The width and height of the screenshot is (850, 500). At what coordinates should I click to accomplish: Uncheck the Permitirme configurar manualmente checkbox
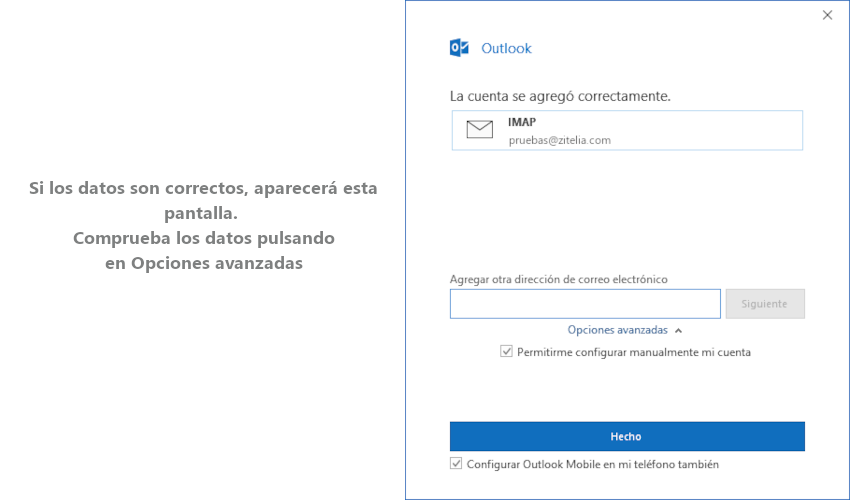(507, 352)
